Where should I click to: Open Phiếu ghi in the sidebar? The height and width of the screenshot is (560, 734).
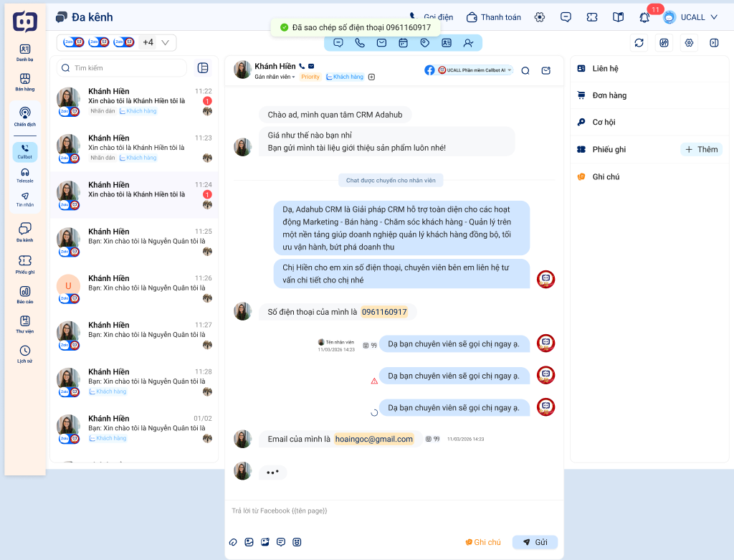click(x=25, y=264)
